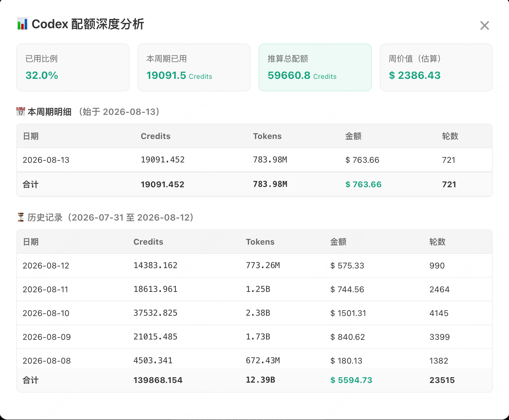Select the 773.26M tokens cell
This screenshot has width=509, height=420.
pyautogui.click(x=263, y=265)
